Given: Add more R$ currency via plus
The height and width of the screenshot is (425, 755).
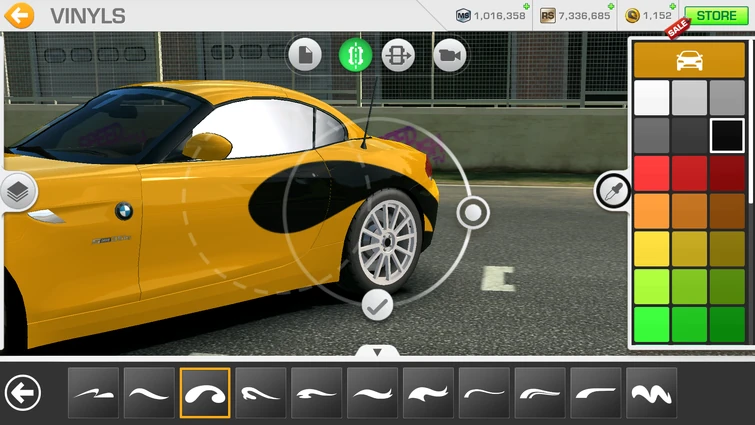Looking at the screenshot, I should click(611, 6).
